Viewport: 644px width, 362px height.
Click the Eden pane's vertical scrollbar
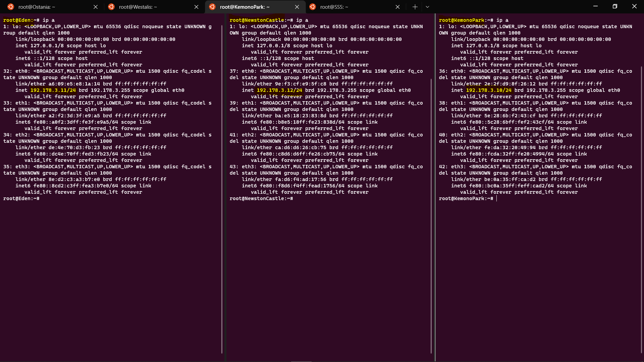(222, 188)
